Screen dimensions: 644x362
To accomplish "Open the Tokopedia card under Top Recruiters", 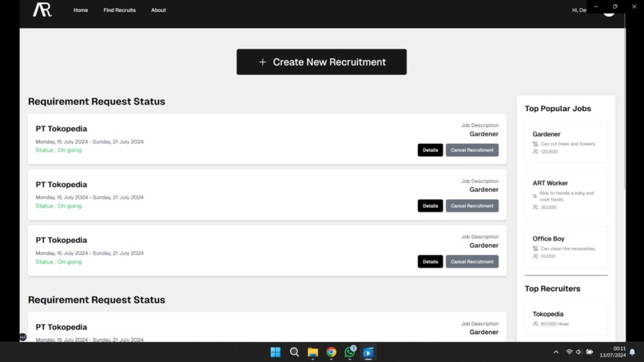I will click(566, 318).
